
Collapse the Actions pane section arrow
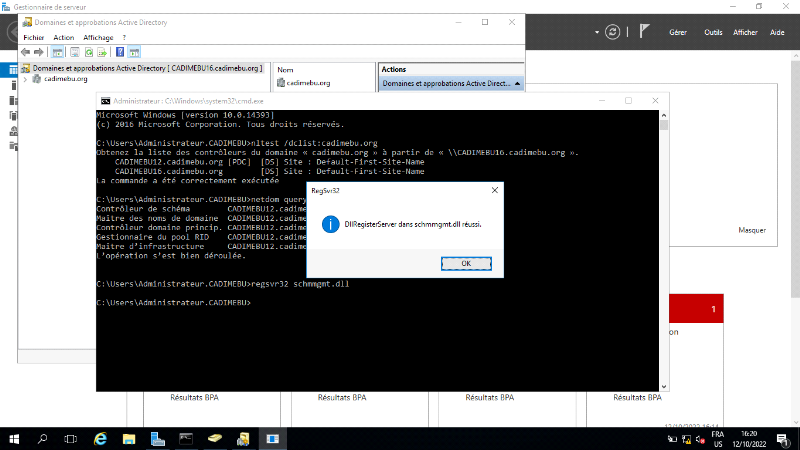[517, 84]
